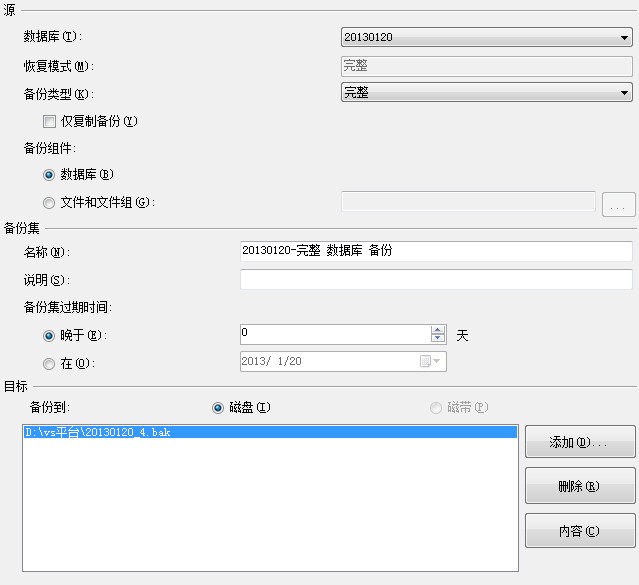Click the 文件和文件组 text field
This screenshot has height=585, width=639.
pyautogui.click(x=468, y=201)
